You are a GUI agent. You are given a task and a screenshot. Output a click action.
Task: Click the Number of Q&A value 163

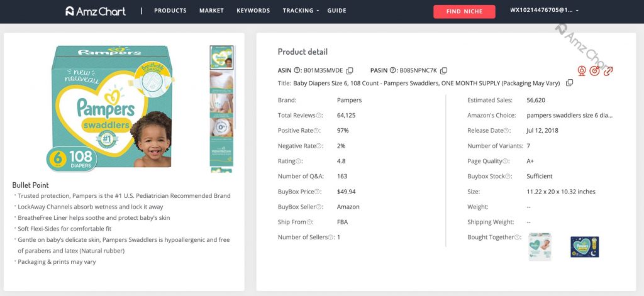342,177
